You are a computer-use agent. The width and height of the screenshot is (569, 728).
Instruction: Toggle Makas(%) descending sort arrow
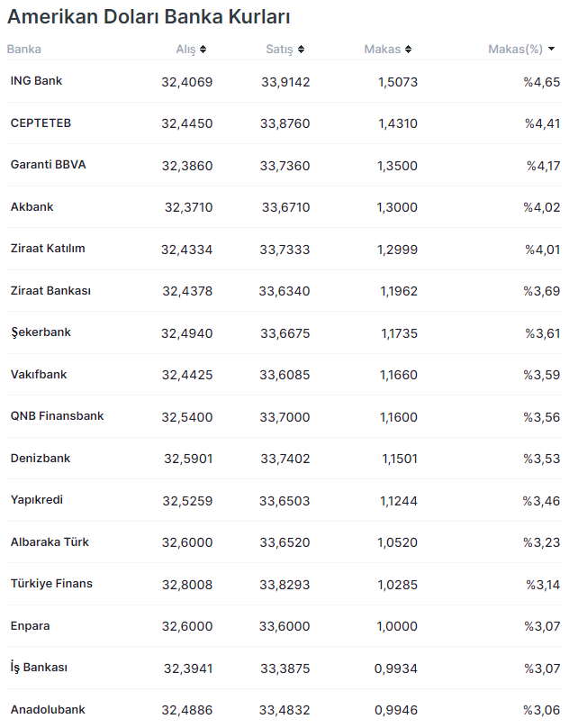coord(551,50)
